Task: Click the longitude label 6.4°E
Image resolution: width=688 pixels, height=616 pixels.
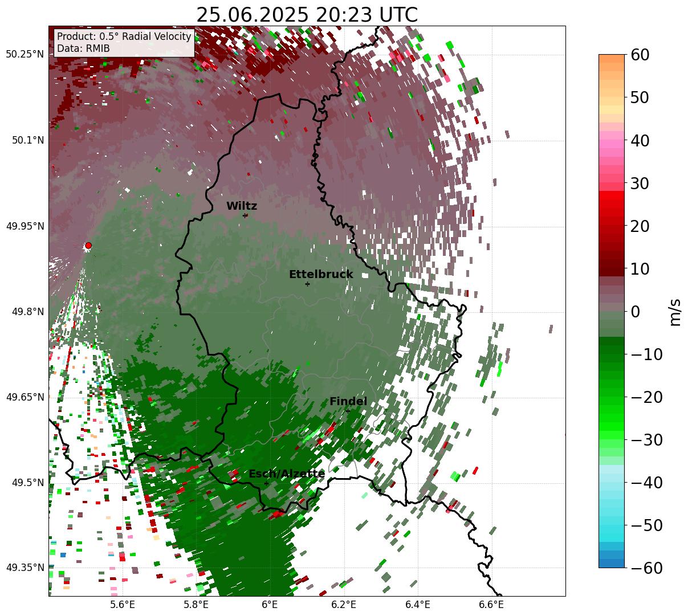Action: pyautogui.click(x=418, y=605)
